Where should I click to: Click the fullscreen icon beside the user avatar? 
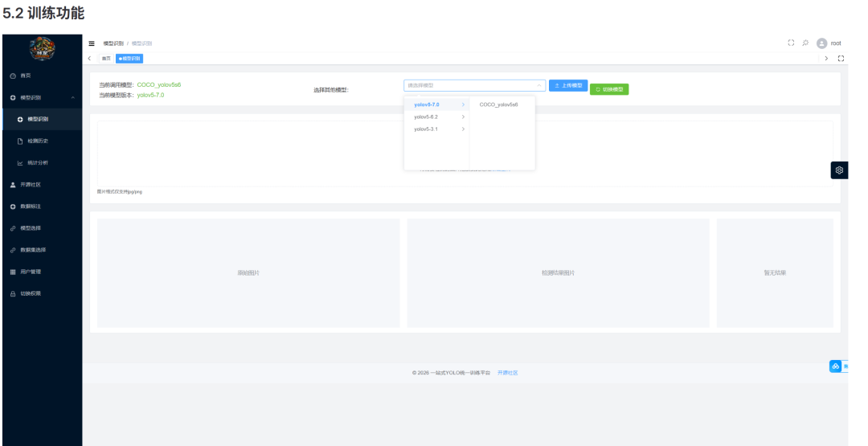(791, 43)
